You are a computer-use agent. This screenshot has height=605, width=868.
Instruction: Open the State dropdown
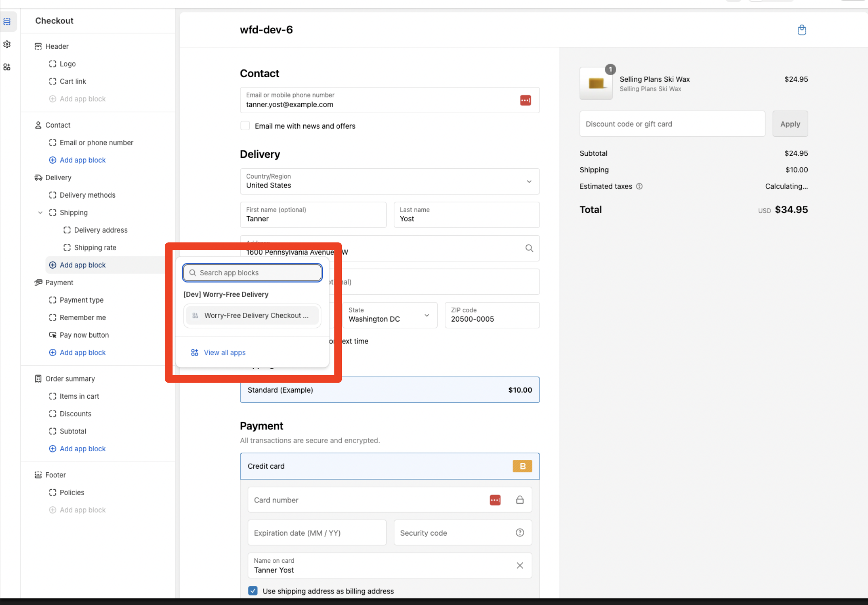coord(389,315)
